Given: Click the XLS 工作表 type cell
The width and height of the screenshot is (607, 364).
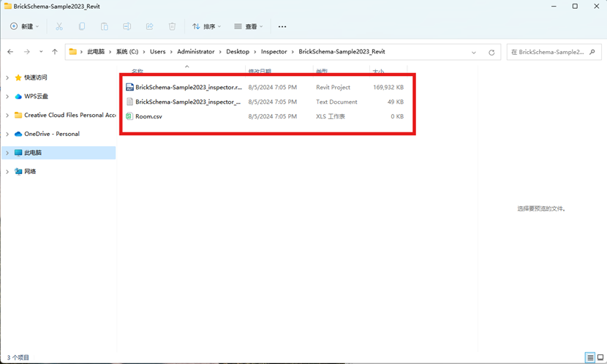Looking at the screenshot, I should pos(331,116).
